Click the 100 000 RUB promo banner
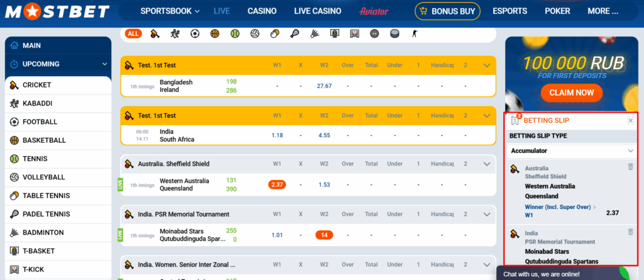The image size is (644, 280). tap(572, 74)
